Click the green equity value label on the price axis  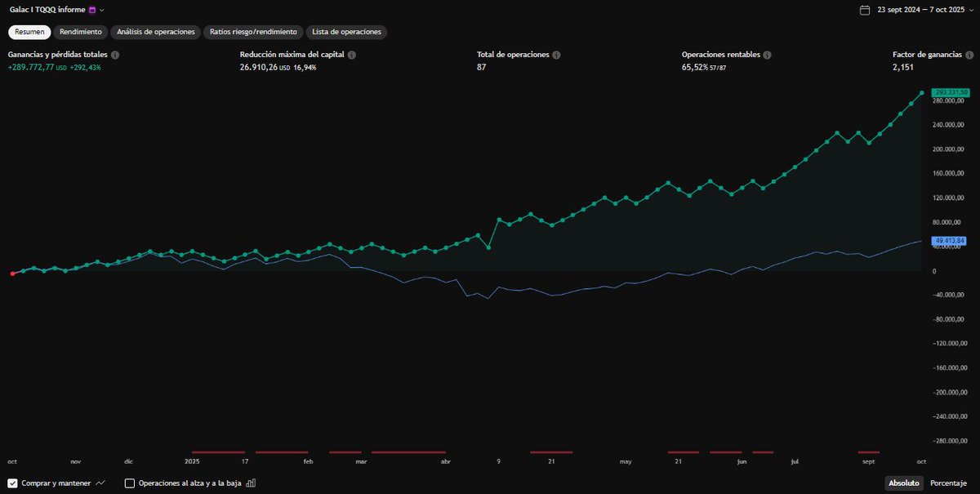tap(950, 93)
